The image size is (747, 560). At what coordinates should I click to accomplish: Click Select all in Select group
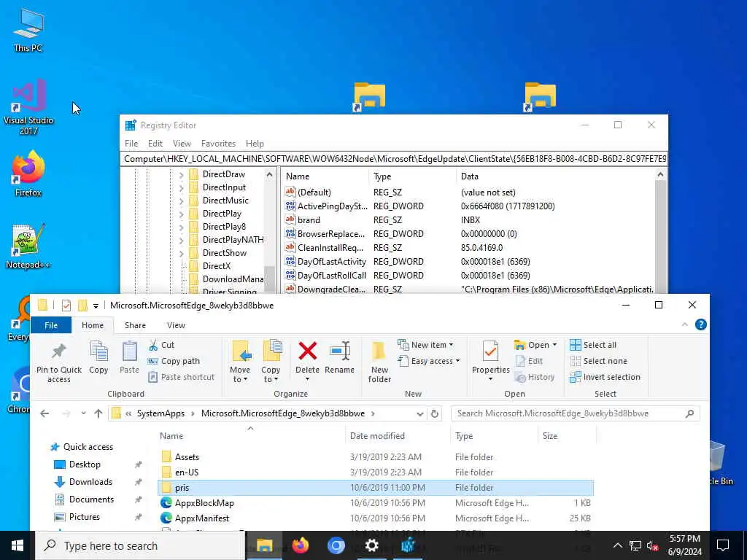pyautogui.click(x=593, y=345)
